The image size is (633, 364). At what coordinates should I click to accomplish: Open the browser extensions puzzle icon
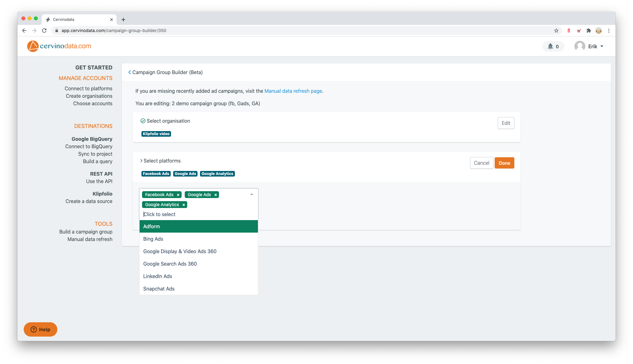[589, 31]
